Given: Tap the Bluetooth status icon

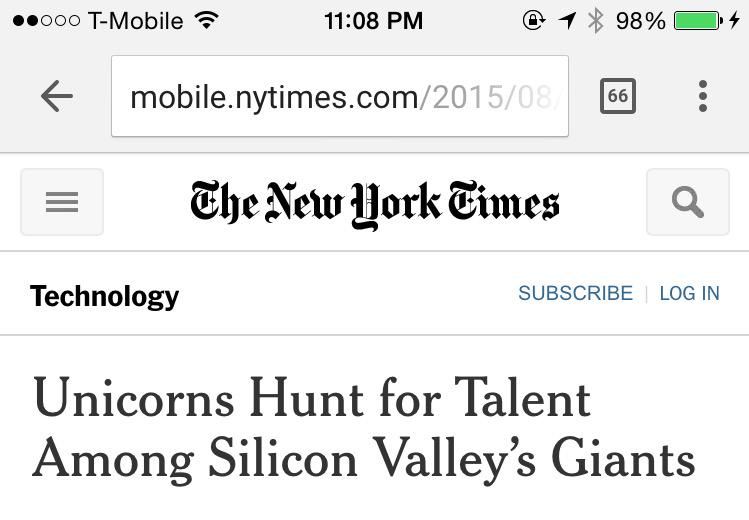Looking at the screenshot, I should click(595, 20).
